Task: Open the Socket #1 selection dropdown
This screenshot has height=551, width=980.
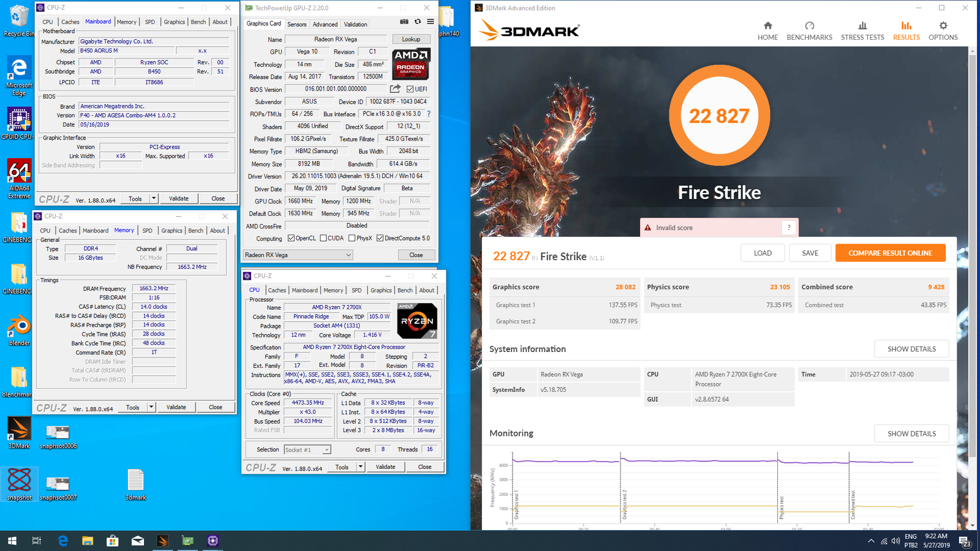Action: click(x=326, y=450)
